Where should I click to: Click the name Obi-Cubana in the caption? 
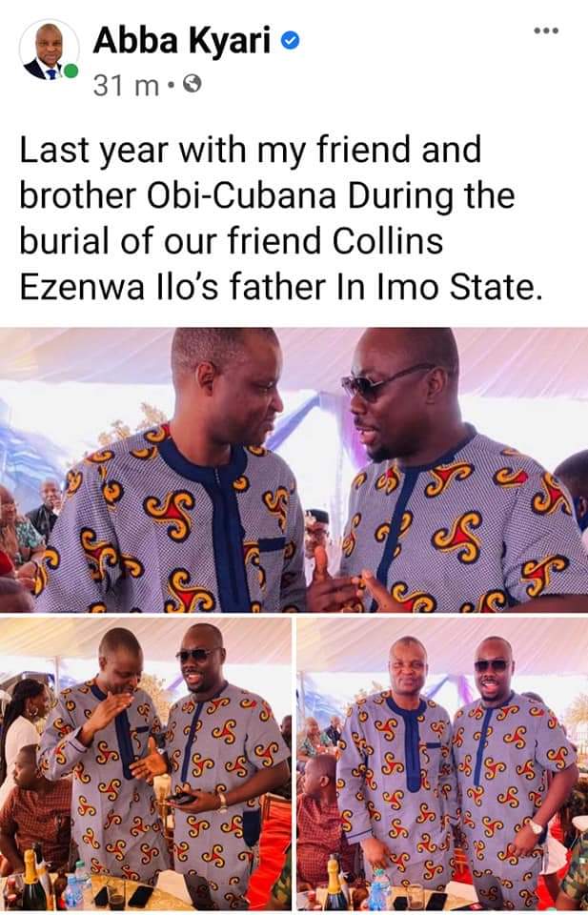pyautogui.click(x=241, y=195)
